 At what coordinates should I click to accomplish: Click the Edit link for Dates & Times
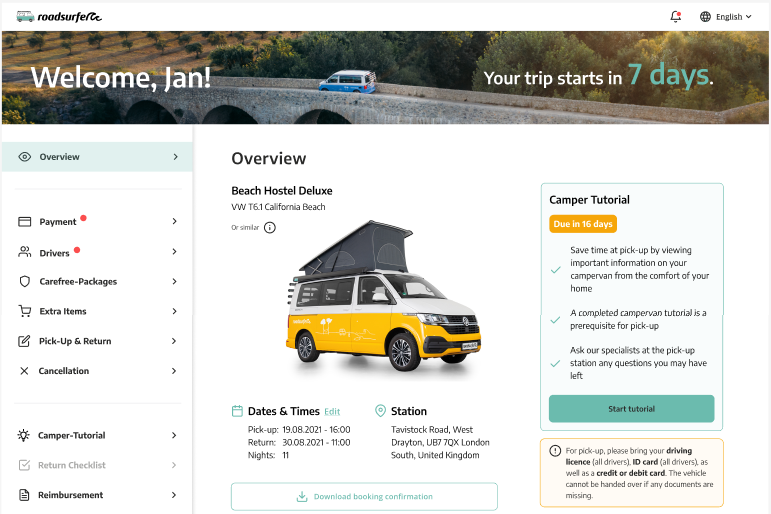(x=332, y=412)
